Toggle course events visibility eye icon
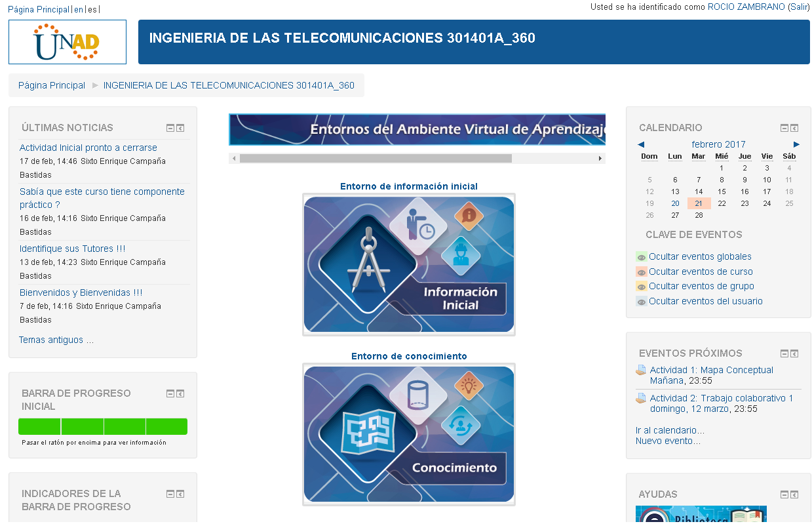Screen dimensions: 812x524 [x=641, y=272]
